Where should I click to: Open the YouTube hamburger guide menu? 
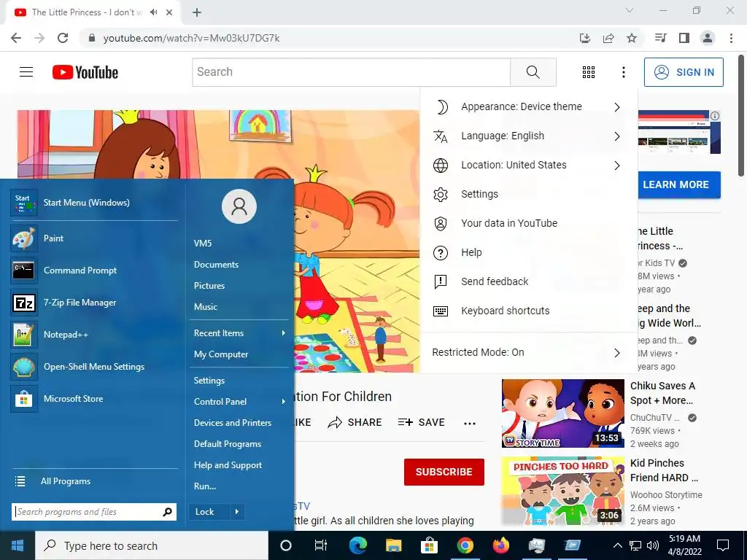[26, 72]
